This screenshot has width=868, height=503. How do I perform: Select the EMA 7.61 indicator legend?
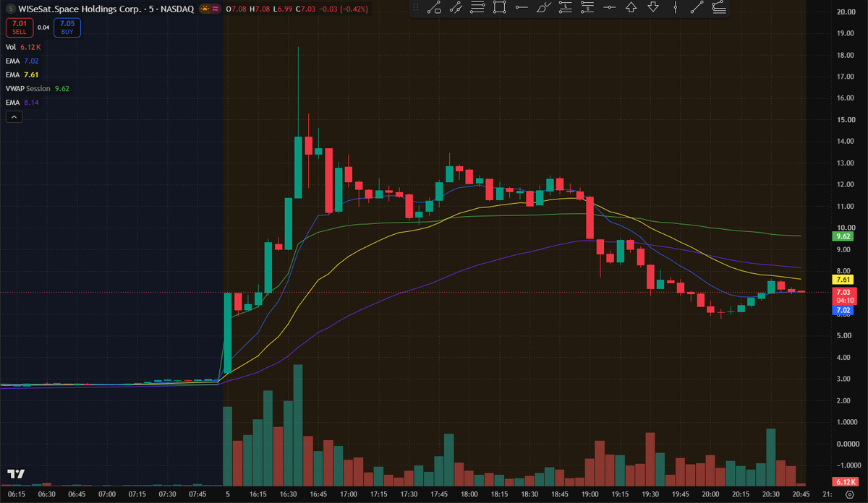click(22, 74)
